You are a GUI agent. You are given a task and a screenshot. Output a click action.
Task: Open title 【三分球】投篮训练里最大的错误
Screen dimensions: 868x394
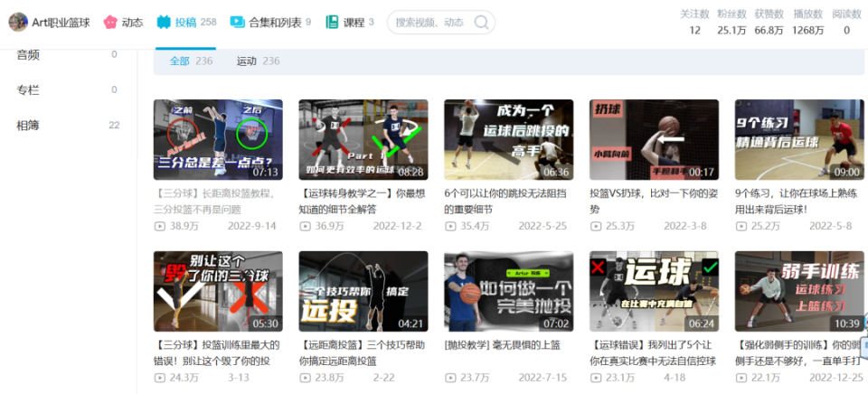217,353
